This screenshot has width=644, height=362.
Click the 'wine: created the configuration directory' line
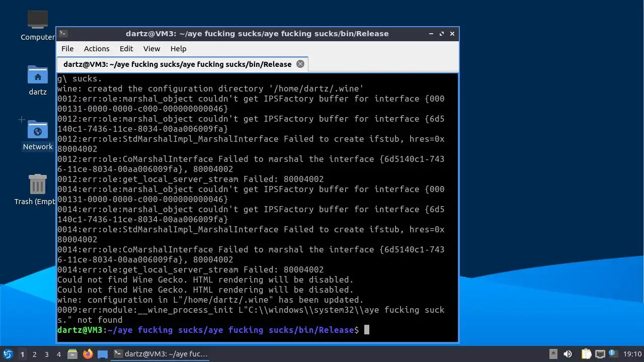211,88
